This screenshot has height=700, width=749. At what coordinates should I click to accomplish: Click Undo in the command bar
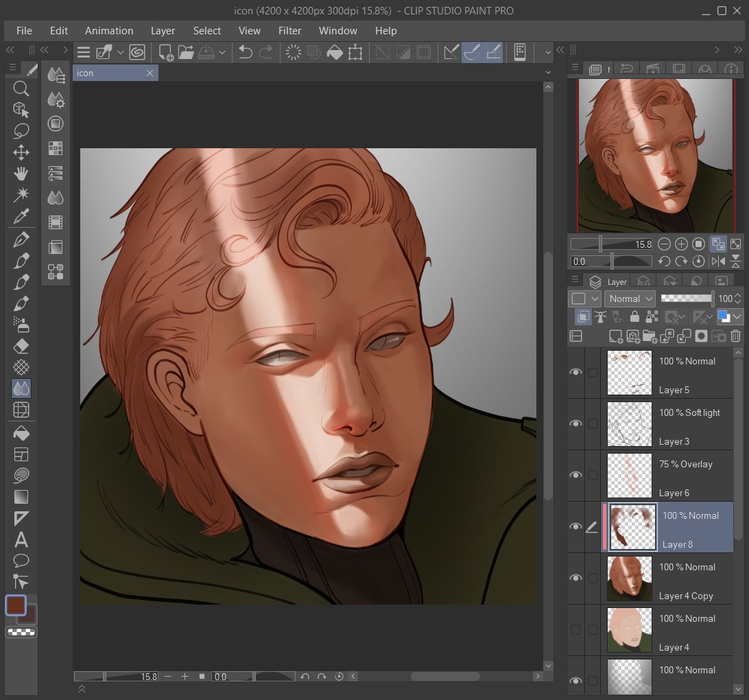[245, 51]
